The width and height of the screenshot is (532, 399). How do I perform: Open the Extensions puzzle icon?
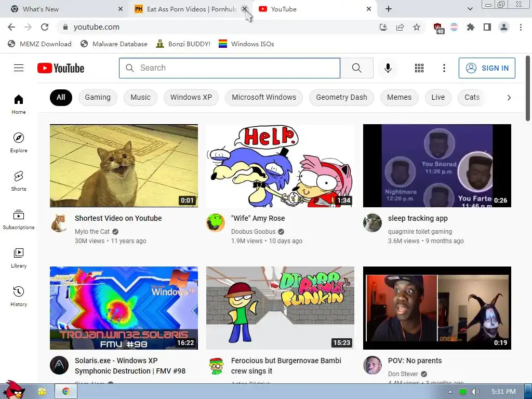tap(471, 27)
